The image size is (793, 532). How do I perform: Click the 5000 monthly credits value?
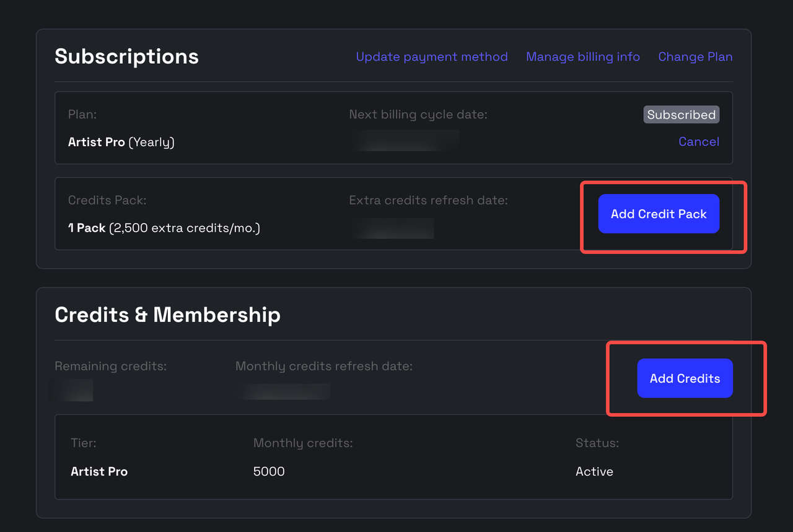pyautogui.click(x=269, y=471)
